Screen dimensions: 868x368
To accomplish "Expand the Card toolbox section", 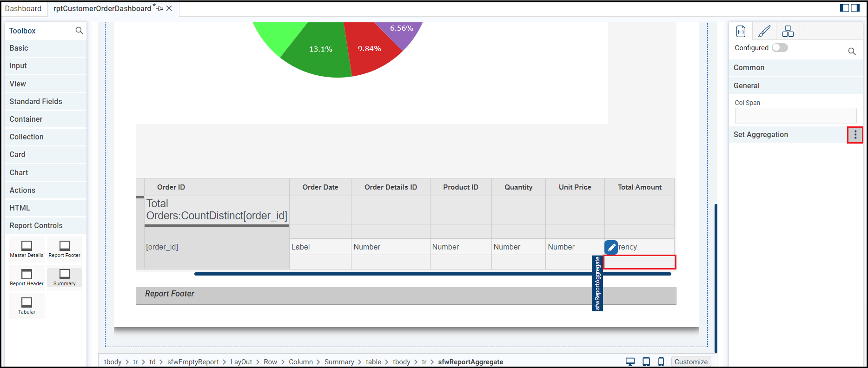I will [x=46, y=155].
